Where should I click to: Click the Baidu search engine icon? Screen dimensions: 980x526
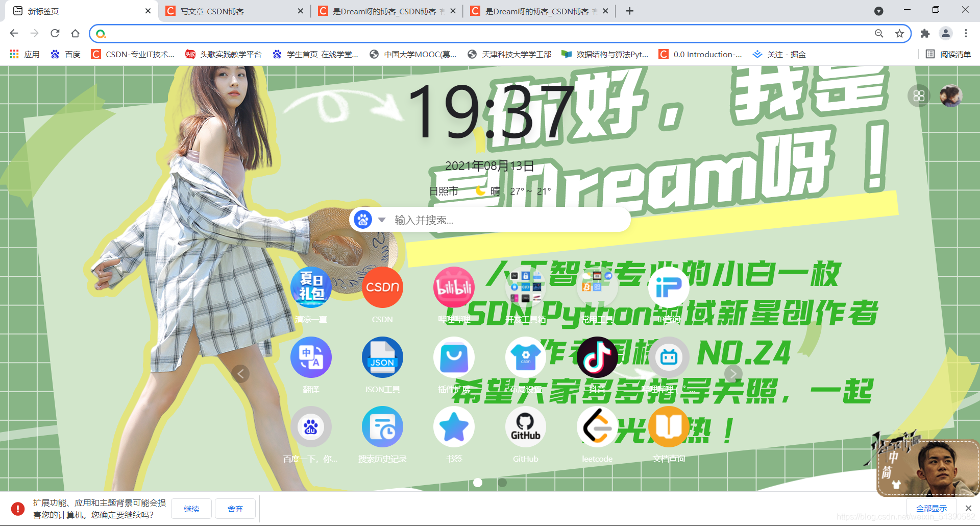(x=363, y=220)
